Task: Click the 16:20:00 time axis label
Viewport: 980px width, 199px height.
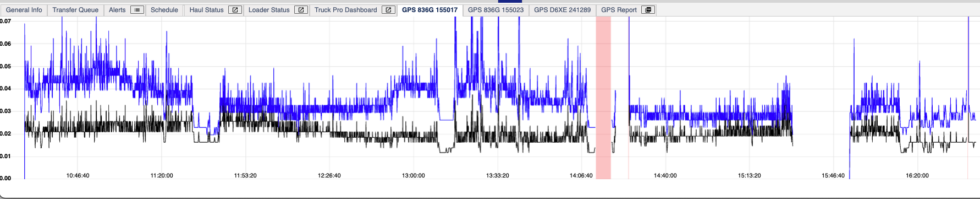Action: (917, 175)
